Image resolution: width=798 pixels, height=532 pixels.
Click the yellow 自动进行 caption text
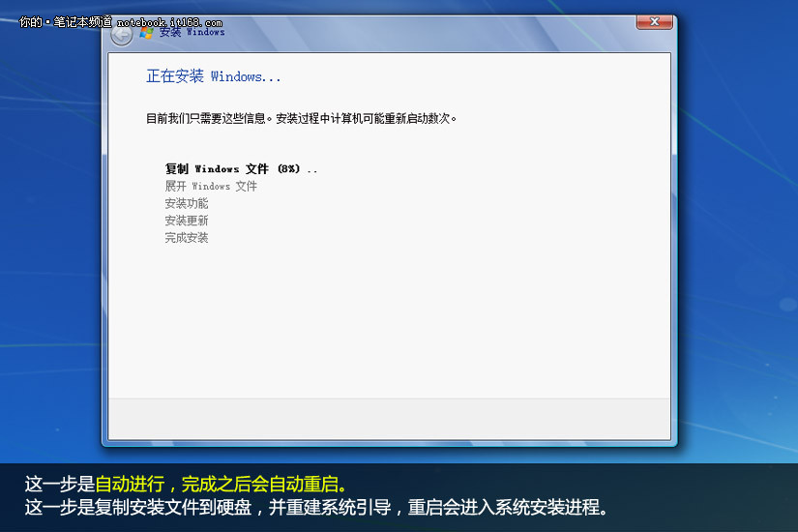[x=131, y=484]
